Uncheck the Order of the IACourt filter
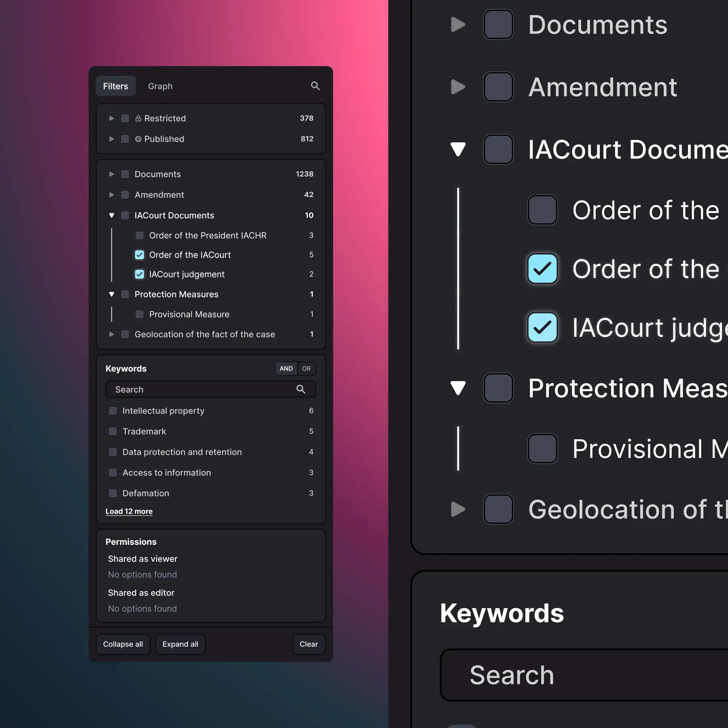The width and height of the screenshot is (728, 728). click(x=140, y=255)
